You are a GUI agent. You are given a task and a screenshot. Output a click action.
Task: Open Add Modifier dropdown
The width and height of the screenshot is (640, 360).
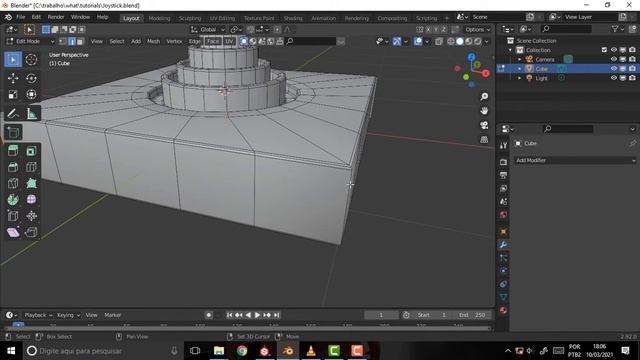[575, 160]
